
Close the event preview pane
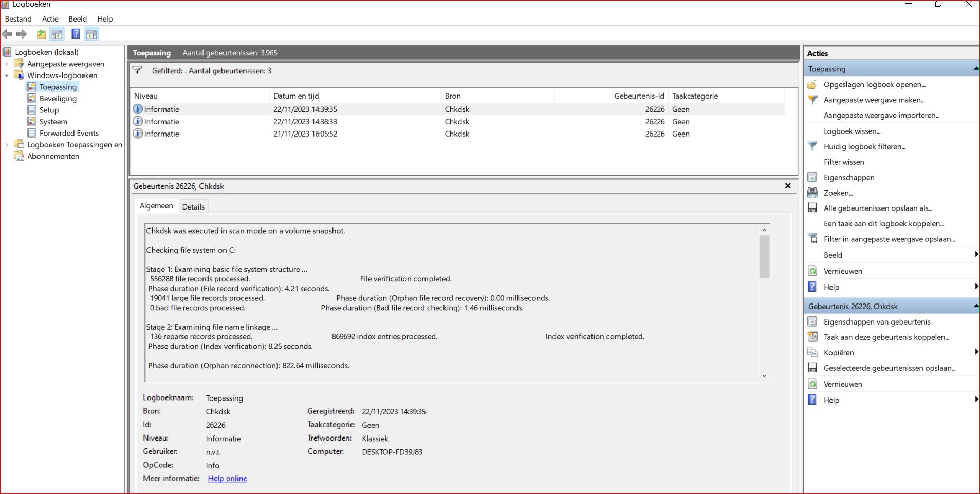[787, 186]
